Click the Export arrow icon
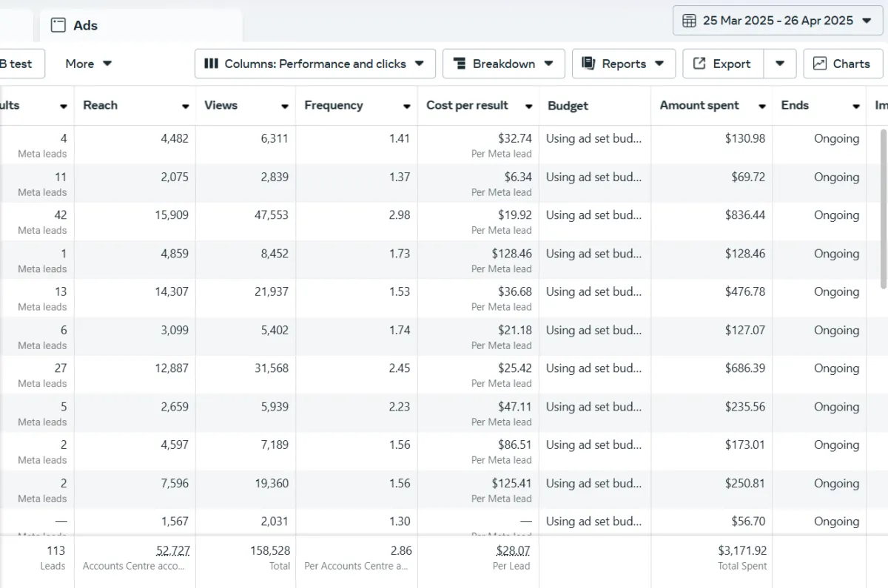The image size is (888, 588). [699, 64]
